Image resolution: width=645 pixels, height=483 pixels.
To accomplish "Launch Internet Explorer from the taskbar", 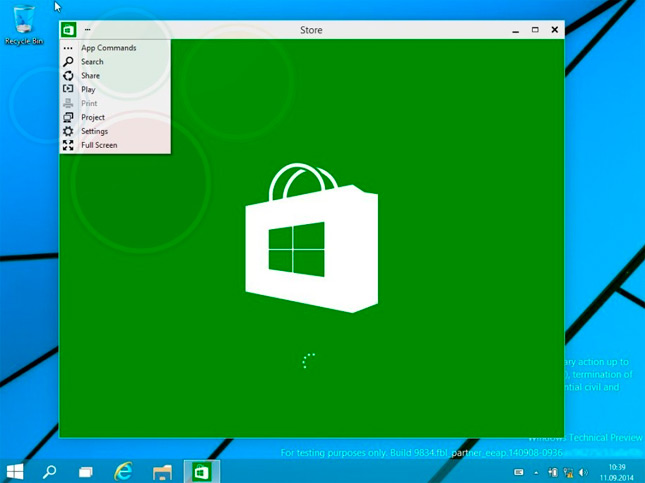I will click(123, 471).
